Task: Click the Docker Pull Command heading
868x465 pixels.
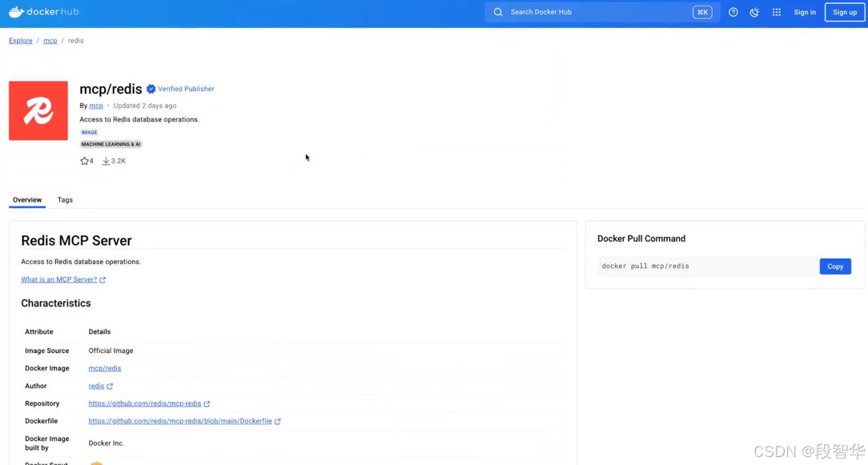Action: pos(641,239)
